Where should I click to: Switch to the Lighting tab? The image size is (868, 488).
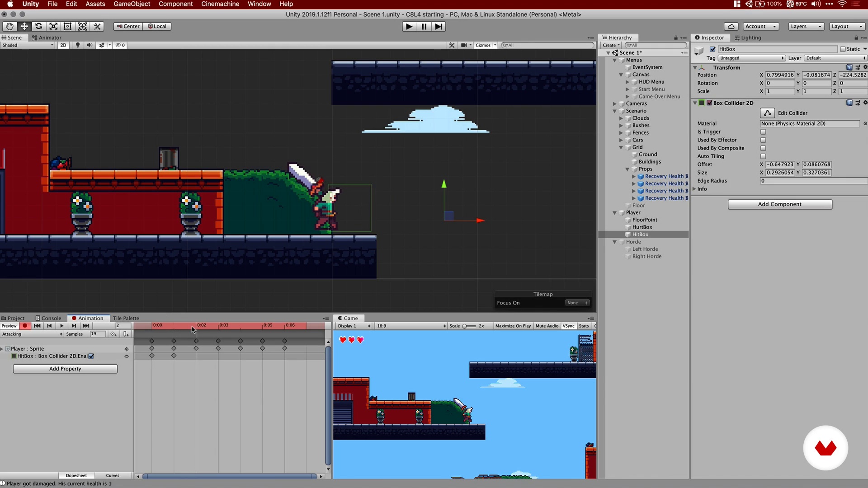(x=748, y=38)
